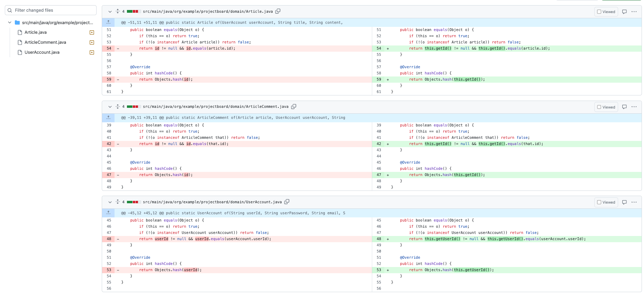Expand lines above ArticleComment.java hunk header

tap(108, 118)
